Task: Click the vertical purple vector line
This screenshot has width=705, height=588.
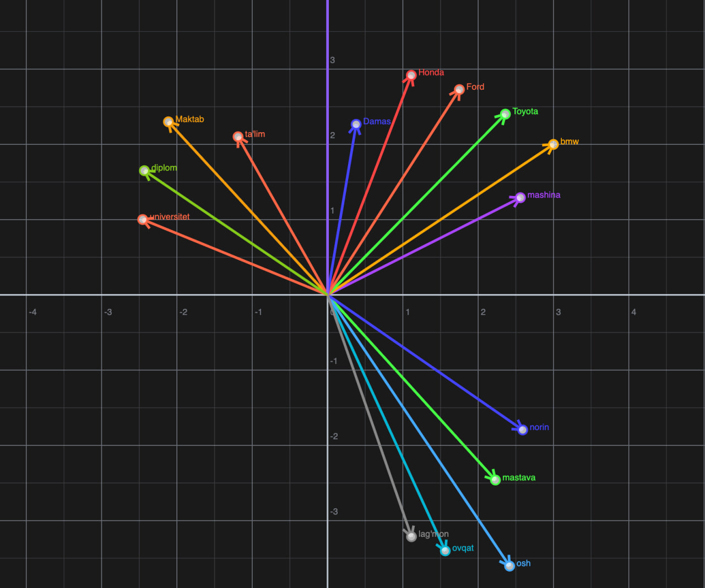Action: [328, 165]
